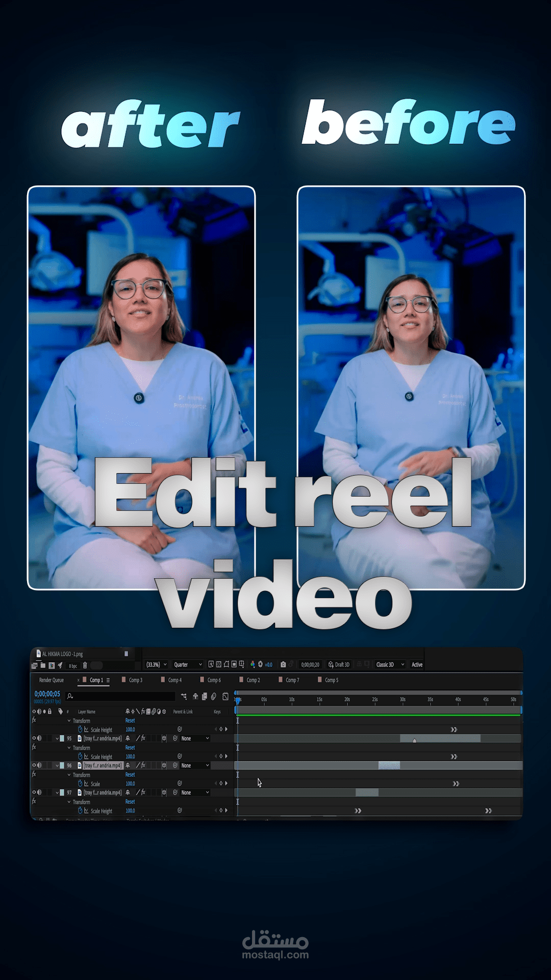Image resolution: width=551 pixels, height=980 pixels.
Task: Switch to the Render Queue tab
Action: (x=52, y=680)
